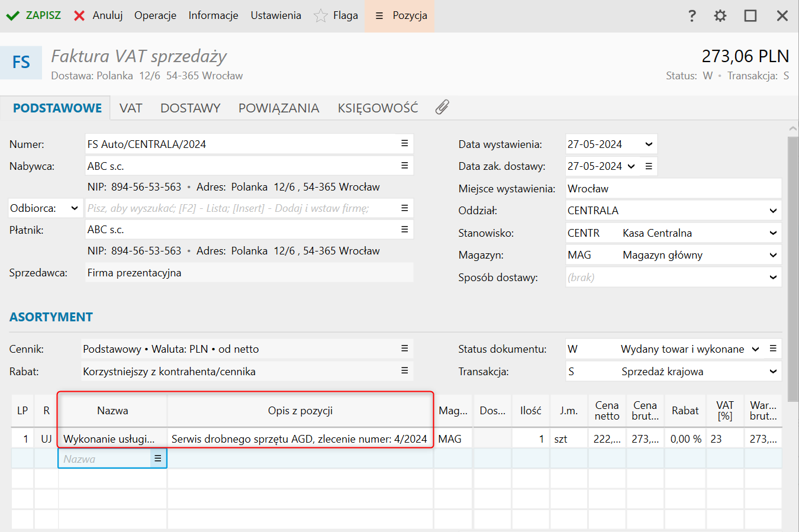This screenshot has height=532, width=799.
Task: Switch to the VAT tab
Action: point(131,108)
